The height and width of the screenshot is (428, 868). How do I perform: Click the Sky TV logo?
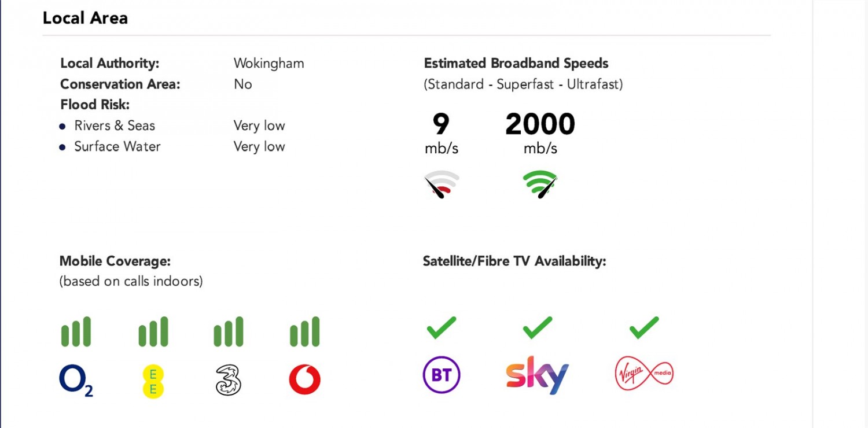pyautogui.click(x=537, y=375)
